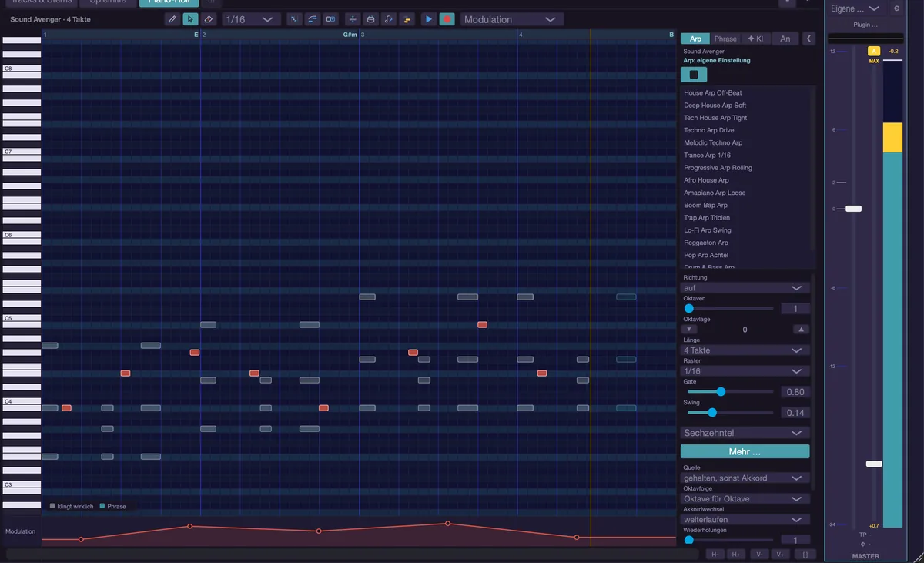Lower Oktavlage with the down arrow
Image resolution: width=924 pixels, height=563 pixels.
[x=688, y=330]
